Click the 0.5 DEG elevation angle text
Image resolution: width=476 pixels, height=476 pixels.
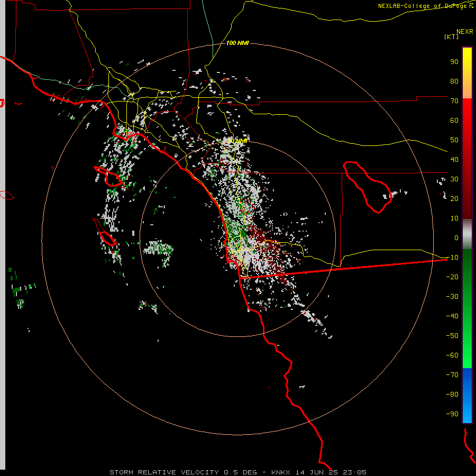click(x=240, y=472)
